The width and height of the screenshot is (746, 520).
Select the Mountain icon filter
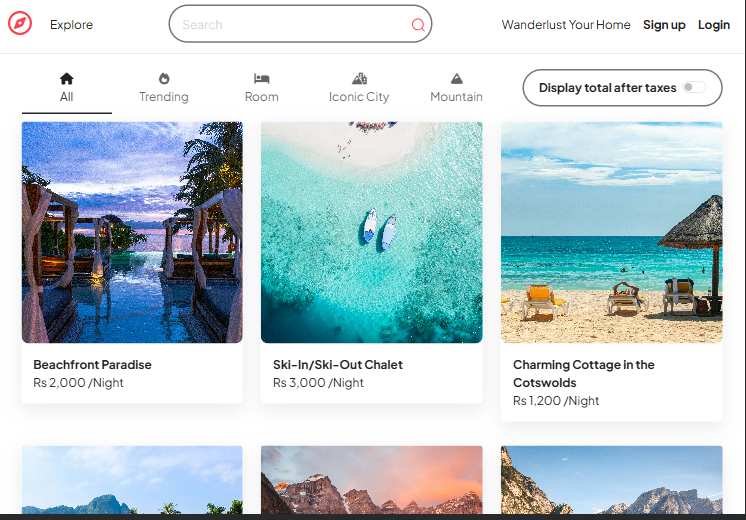point(456,78)
